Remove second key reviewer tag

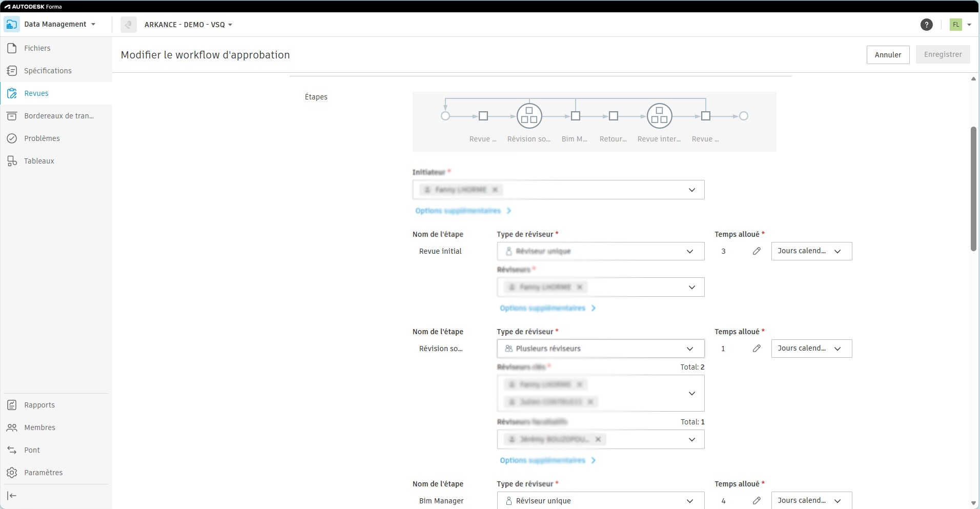590,402
